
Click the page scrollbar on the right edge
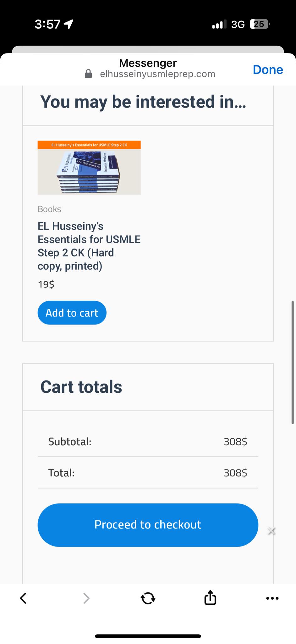click(292, 362)
